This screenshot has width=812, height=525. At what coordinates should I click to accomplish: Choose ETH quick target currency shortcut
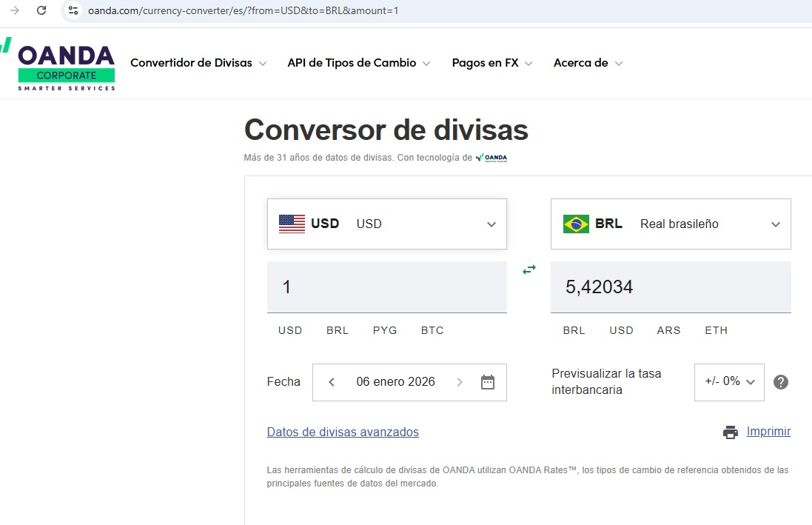(x=716, y=330)
